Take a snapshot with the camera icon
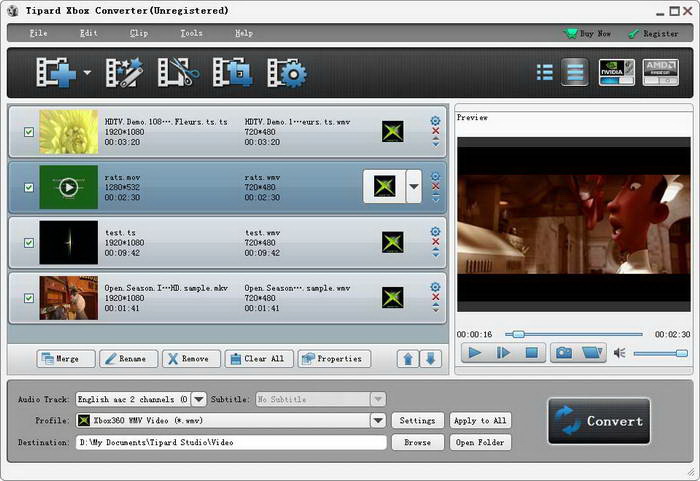The image size is (700, 481). click(564, 352)
